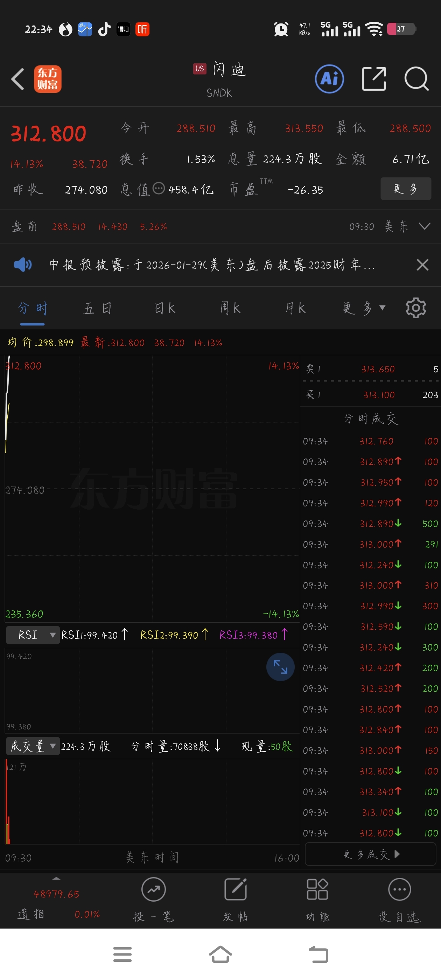Viewport: 441px width, 980px height.
Task: Tap the 总值 info bubble icon
Action: pyautogui.click(x=159, y=188)
